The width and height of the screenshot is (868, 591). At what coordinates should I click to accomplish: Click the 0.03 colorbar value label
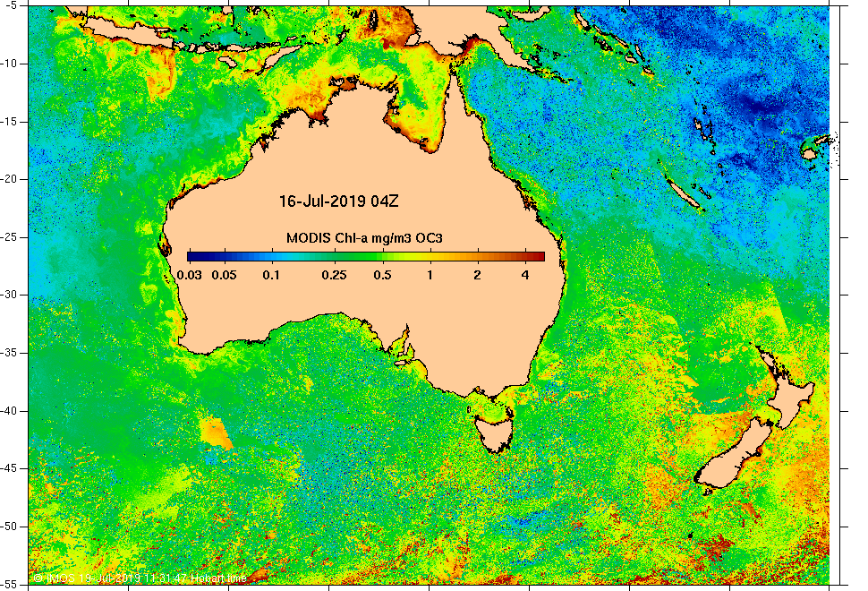pyautogui.click(x=190, y=275)
